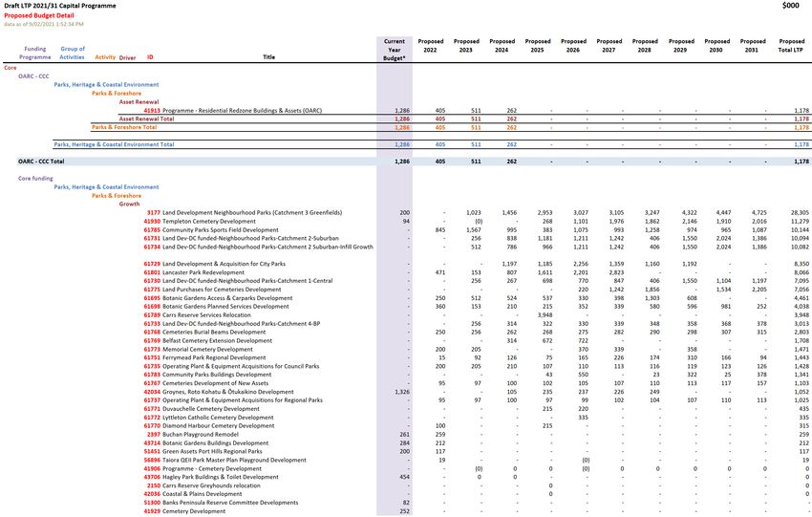Select the "Title" column header
The height and width of the screenshot is (517, 812).
(268, 57)
